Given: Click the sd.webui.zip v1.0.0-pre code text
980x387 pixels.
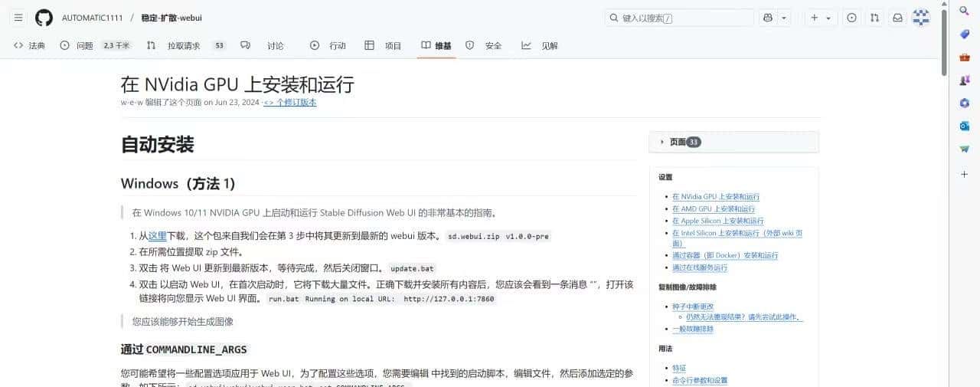Looking at the screenshot, I should (x=498, y=236).
